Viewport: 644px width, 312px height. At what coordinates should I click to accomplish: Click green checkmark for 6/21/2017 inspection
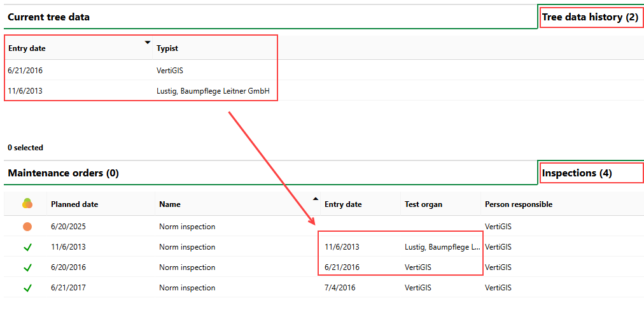[27, 288]
